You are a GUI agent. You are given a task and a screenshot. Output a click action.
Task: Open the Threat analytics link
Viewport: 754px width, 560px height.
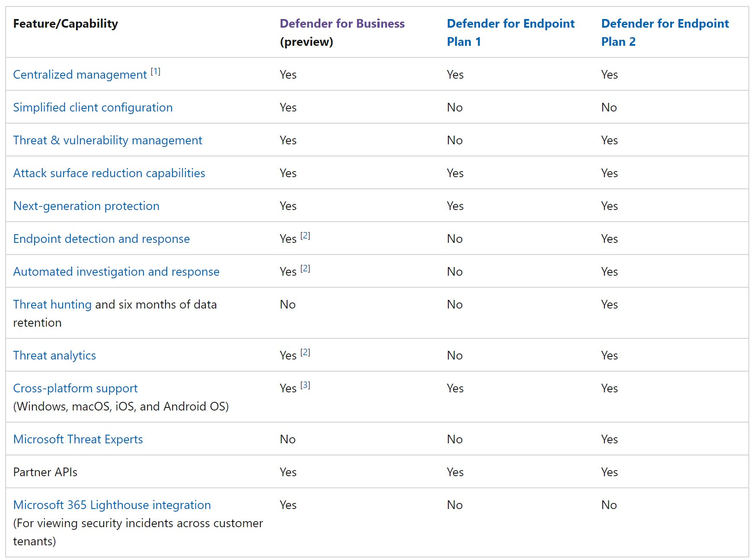(x=54, y=356)
